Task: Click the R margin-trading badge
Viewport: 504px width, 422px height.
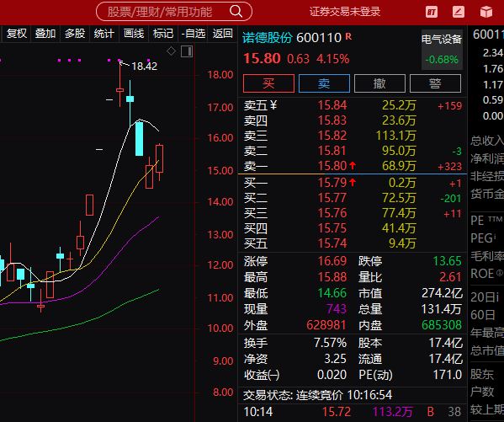Action: point(348,37)
